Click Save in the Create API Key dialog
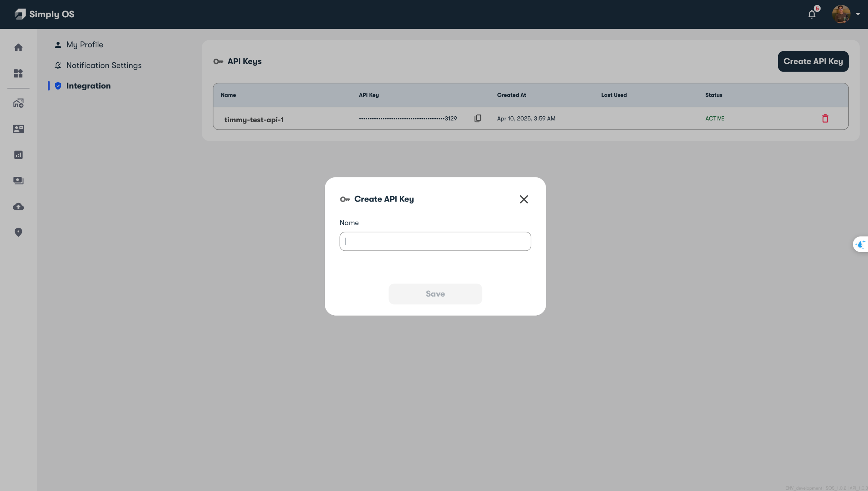The width and height of the screenshot is (868, 491). (435, 294)
